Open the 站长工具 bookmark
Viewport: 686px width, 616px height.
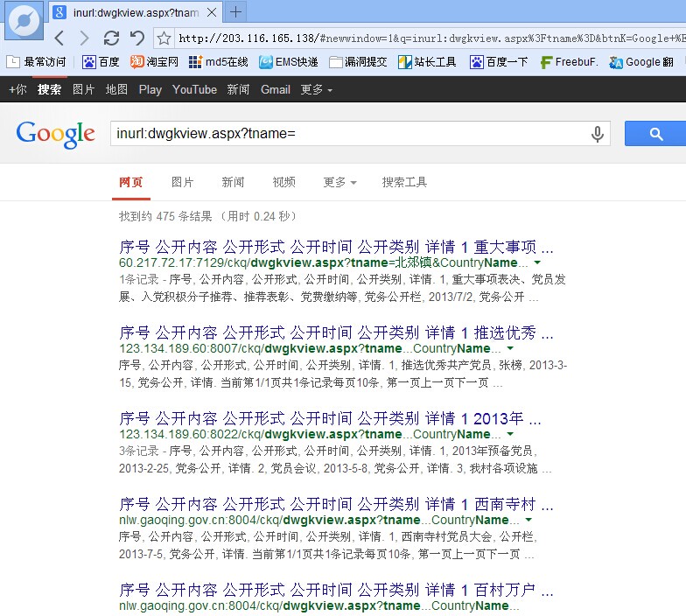pos(427,62)
